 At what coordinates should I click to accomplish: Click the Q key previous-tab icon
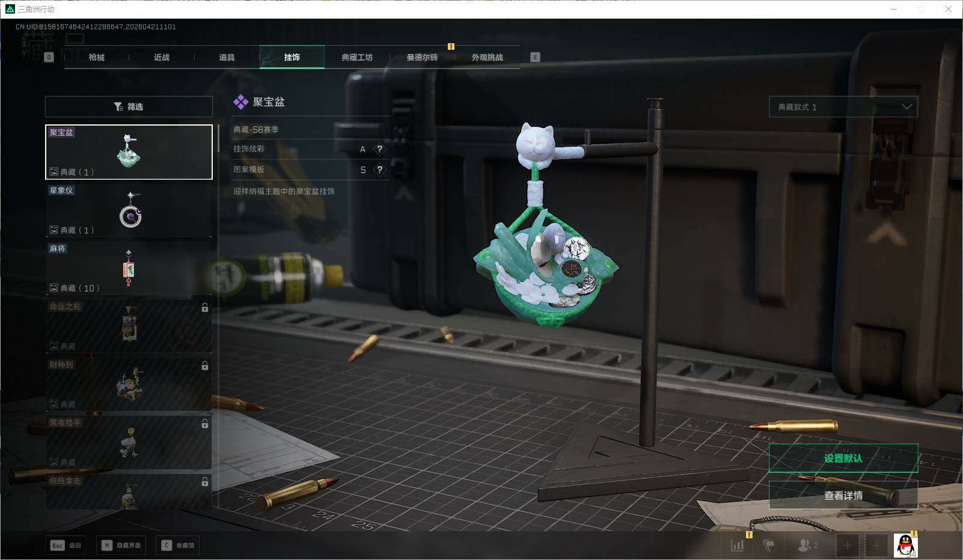coord(49,57)
